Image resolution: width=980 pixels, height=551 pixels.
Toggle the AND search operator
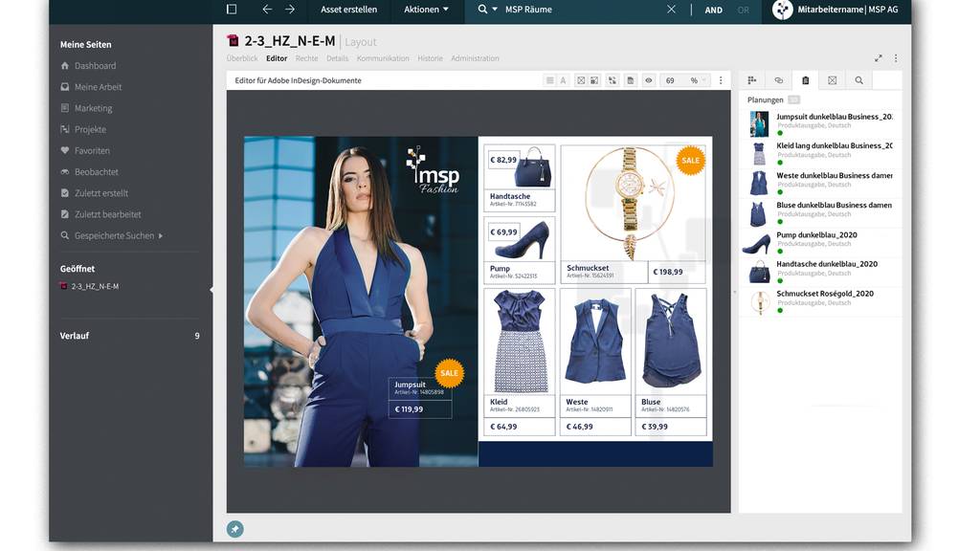(x=714, y=10)
